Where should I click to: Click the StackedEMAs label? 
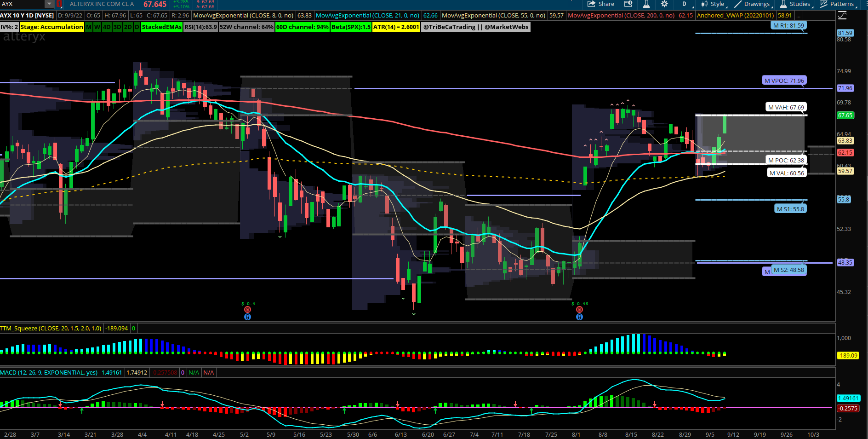pos(162,27)
